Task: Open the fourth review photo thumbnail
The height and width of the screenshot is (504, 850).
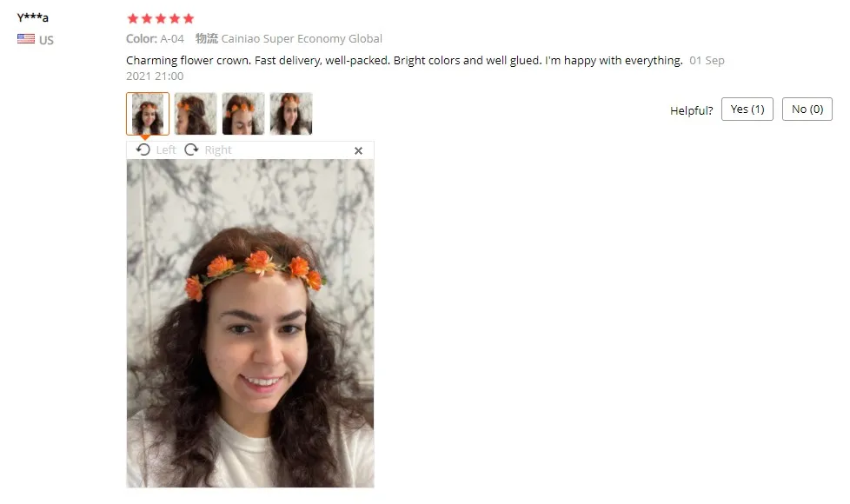Action: tap(291, 114)
